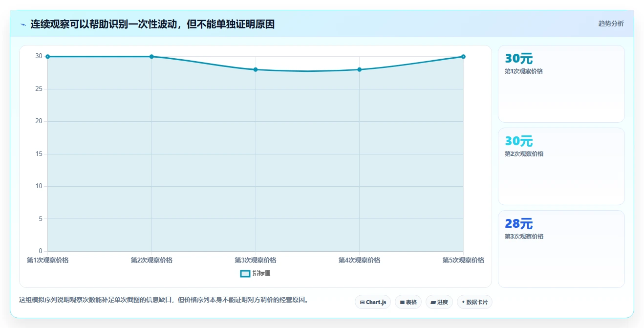The image size is (644, 328).
Task: Select the 表格 chip
Action: (x=408, y=302)
